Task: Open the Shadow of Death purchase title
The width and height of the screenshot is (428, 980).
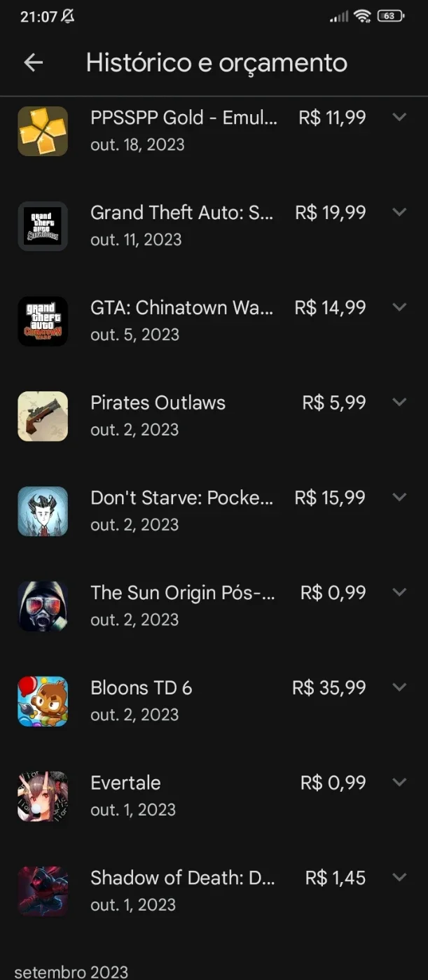Action: [x=183, y=878]
